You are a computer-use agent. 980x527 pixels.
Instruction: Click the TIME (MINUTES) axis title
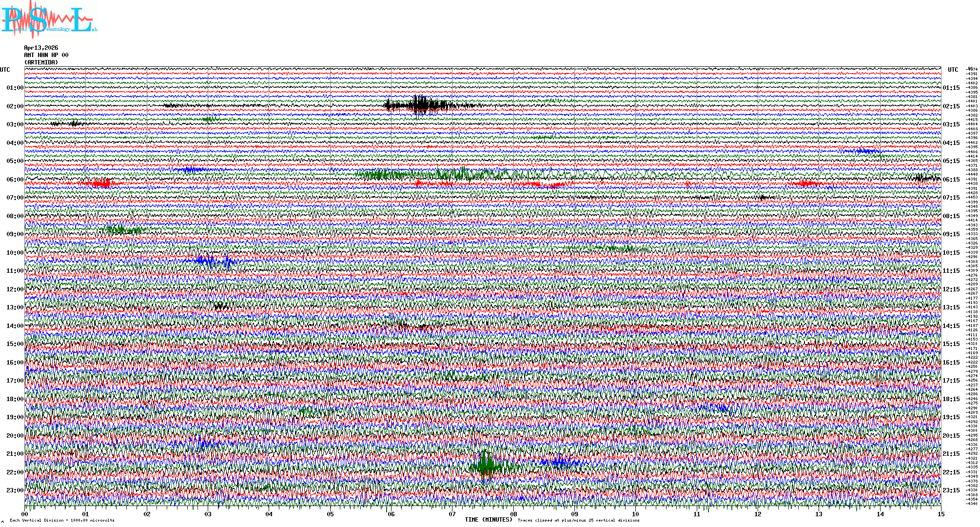(x=489, y=520)
